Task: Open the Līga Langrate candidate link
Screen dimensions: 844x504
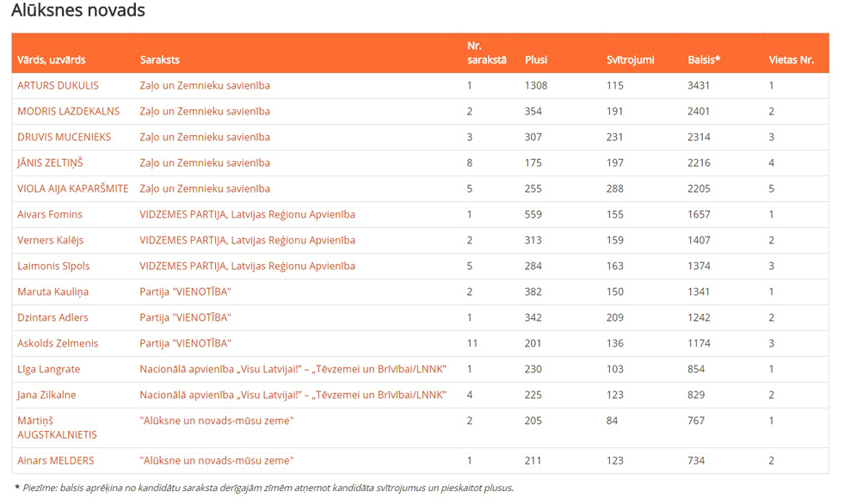Action: pos(48,370)
